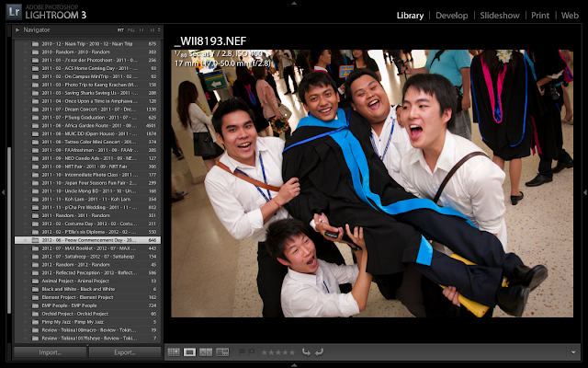
Task: Switch to Loupe view in toolbar
Action: (x=189, y=351)
